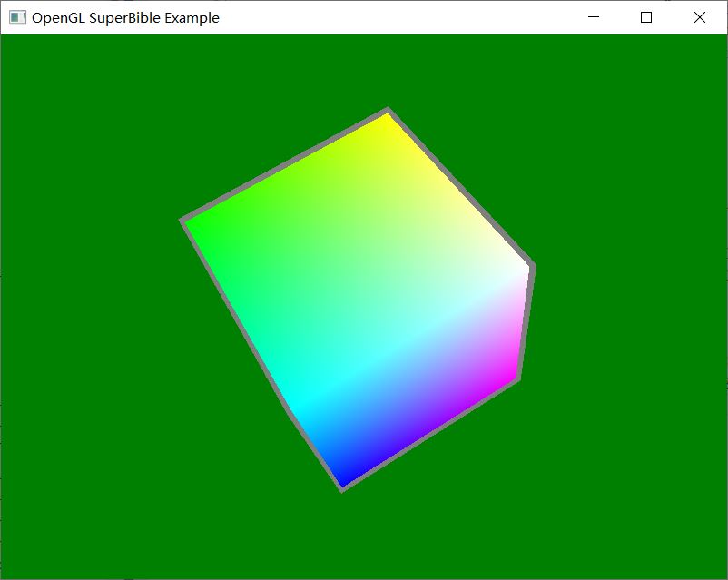Screen dimensions: 728x580
Task: Close the OpenGL SuperBible Example window
Action: pos(699,17)
